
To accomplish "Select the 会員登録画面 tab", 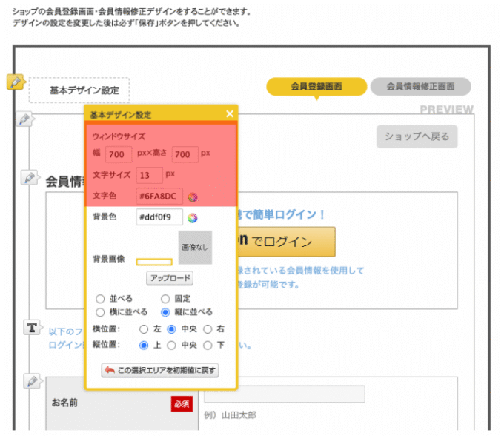I will (316, 86).
